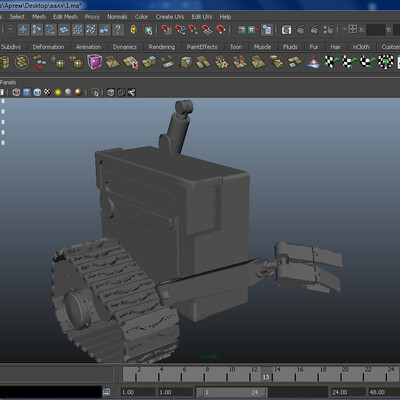
Task: Switch to the Rendering shelf tab
Action: coord(162,47)
